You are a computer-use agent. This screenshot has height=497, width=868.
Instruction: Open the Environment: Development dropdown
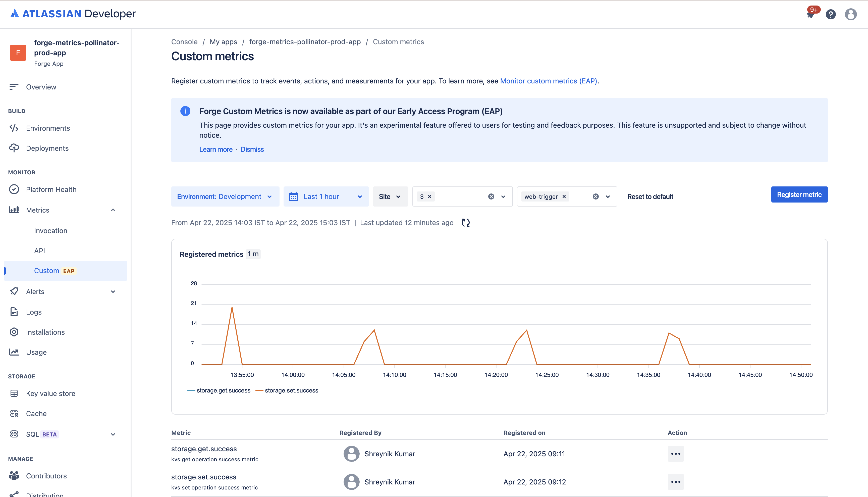(225, 196)
